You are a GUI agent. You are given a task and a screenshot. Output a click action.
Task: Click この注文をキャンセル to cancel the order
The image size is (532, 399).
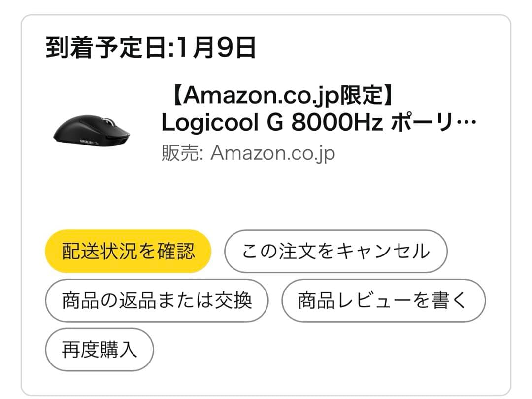[x=336, y=250]
